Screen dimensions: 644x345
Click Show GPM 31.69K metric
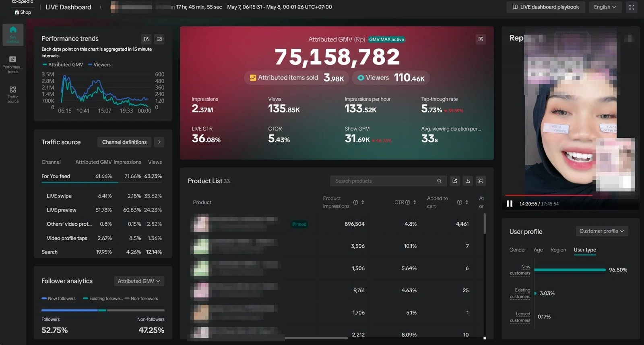click(x=368, y=135)
